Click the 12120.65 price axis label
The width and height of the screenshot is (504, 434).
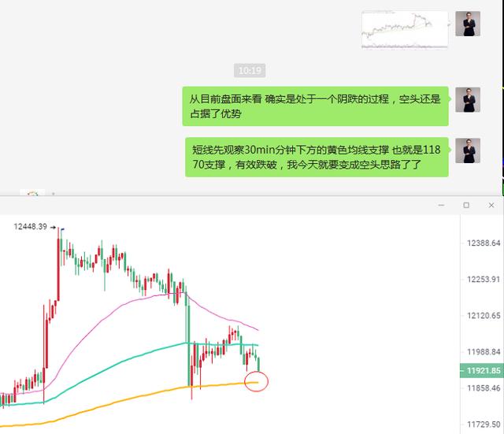coord(484,316)
